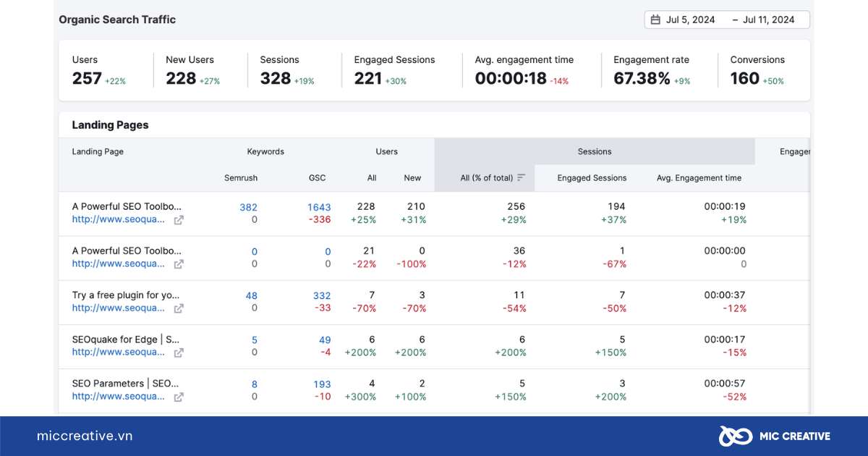
Task: Open URL link under SEO Parameters
Action: (119, 397)
